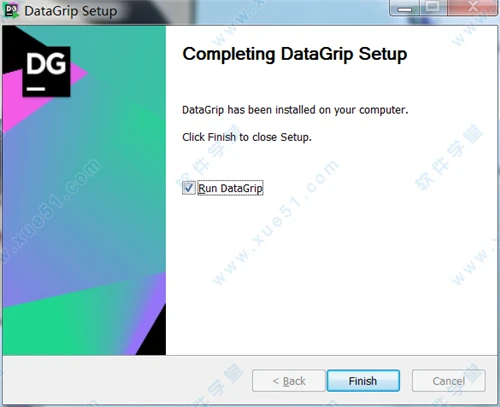
Task: Click the gray footer bar left of Back
Action: click(127, 380)
